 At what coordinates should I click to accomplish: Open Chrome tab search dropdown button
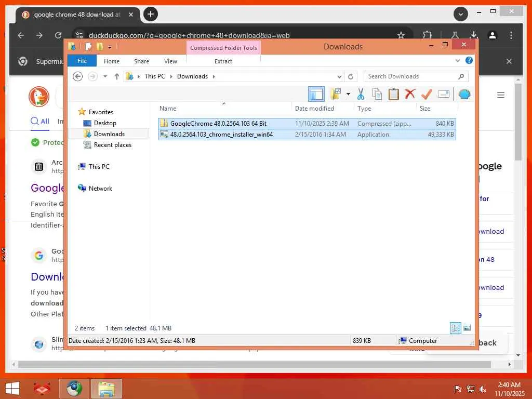coord(461,14)
